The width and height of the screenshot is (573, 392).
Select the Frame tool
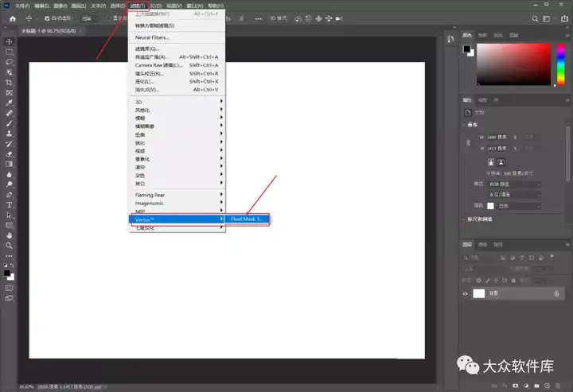[x=9, y=93]
